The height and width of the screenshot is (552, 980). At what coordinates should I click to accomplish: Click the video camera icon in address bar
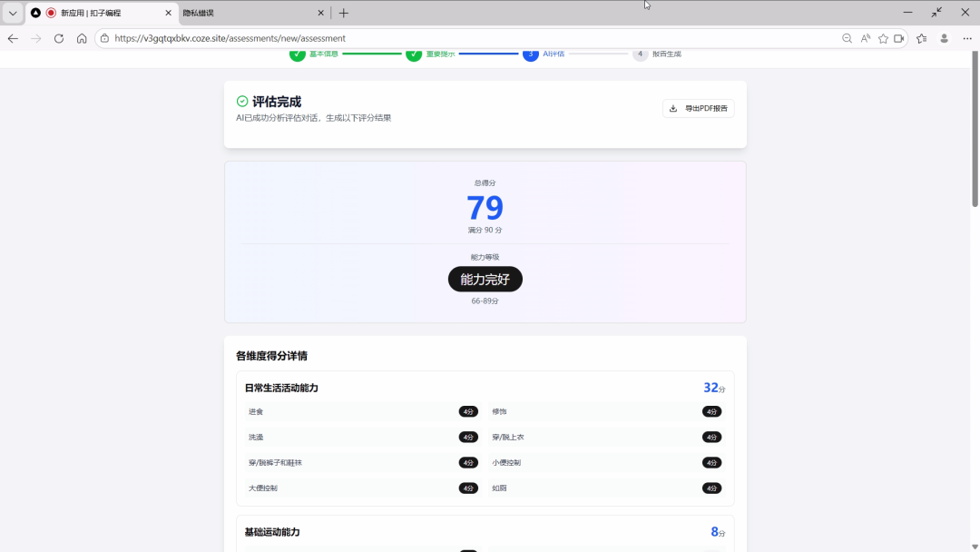coord(899,38)
